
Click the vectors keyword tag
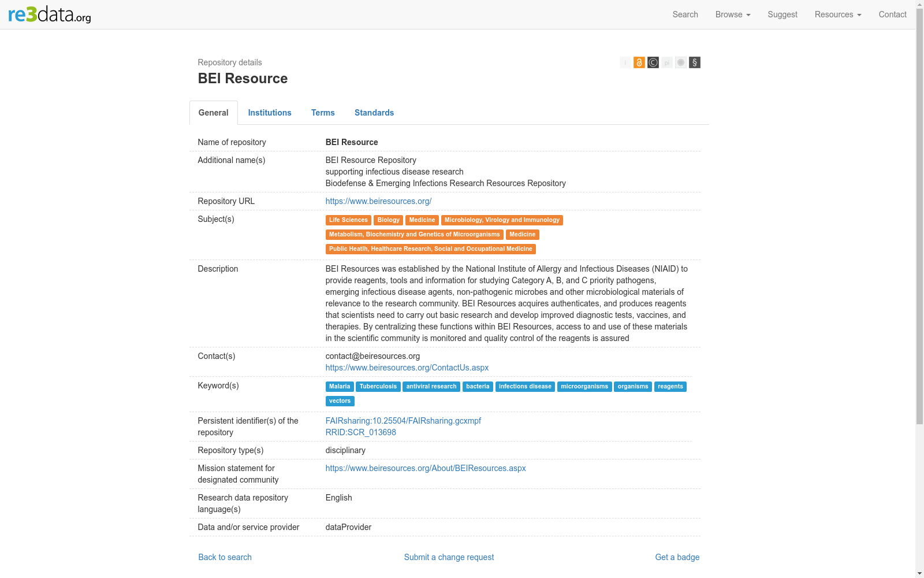(340, 401)
